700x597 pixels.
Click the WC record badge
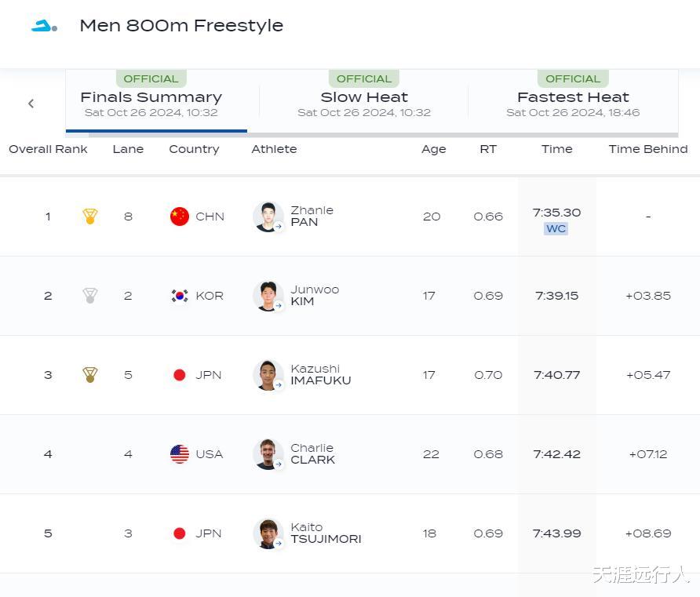click(x=556, y=229)
